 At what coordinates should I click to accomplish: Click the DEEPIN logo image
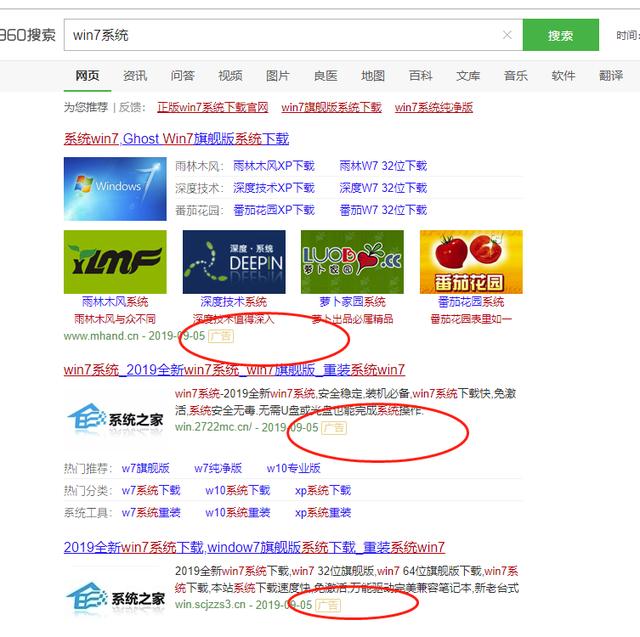point(234,262)
